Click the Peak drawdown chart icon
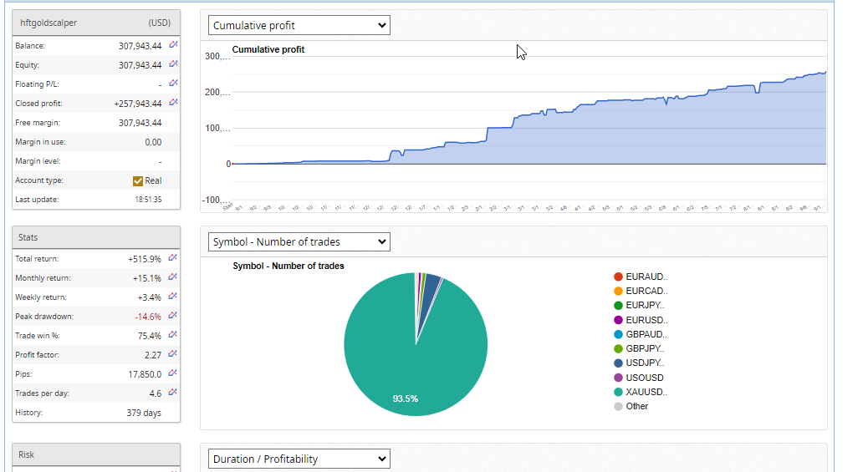 (x=173, y=316)
